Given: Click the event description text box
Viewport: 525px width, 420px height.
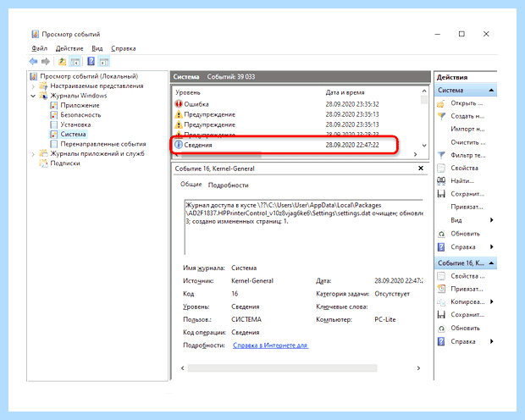Looking at the screenshot, I should point(303,227).
